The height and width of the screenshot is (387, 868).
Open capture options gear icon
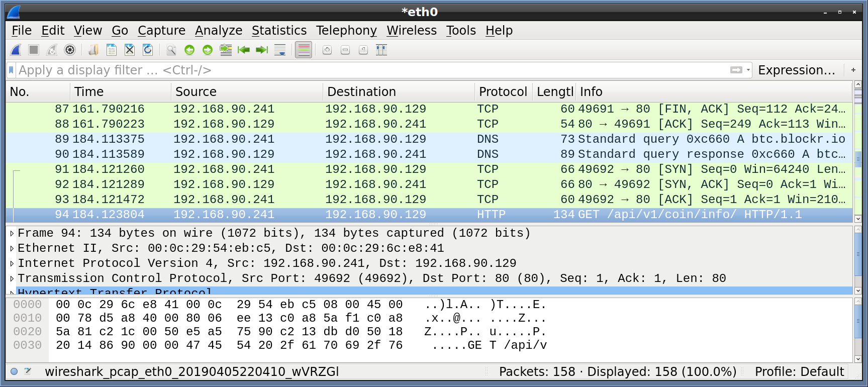pyautogui.click(x=70, y=50)
